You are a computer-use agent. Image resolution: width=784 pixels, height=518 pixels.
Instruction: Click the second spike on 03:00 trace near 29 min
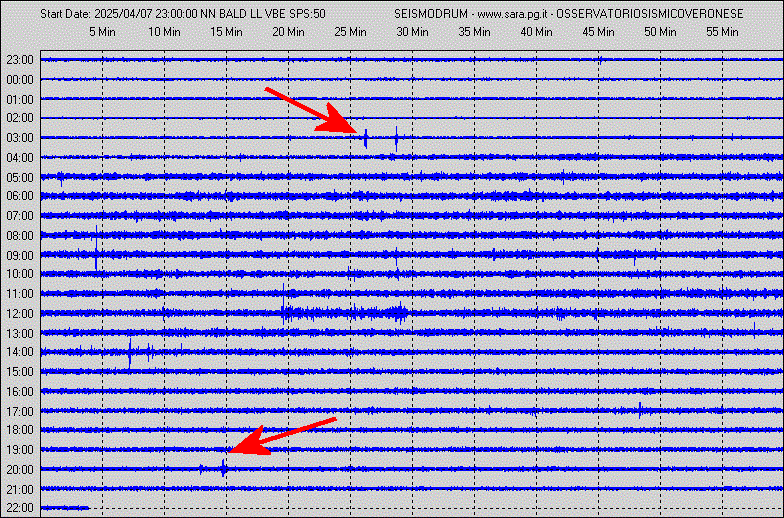[x=396, y=138]
